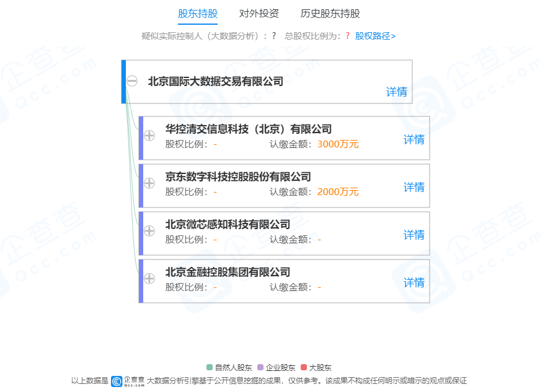Click 详情 for 京东数字科技控股
Image resolution: width=540 pixels, height=392 pixels.
pyautogui.click(x=414, y=187)
